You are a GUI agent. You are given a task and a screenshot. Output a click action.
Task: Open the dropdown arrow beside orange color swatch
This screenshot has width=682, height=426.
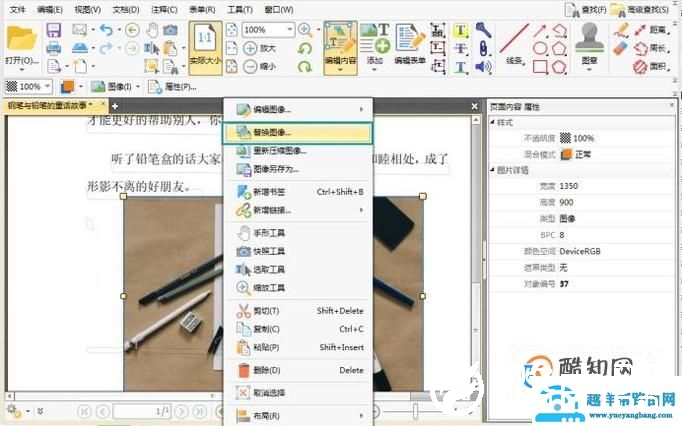[81, 87]
